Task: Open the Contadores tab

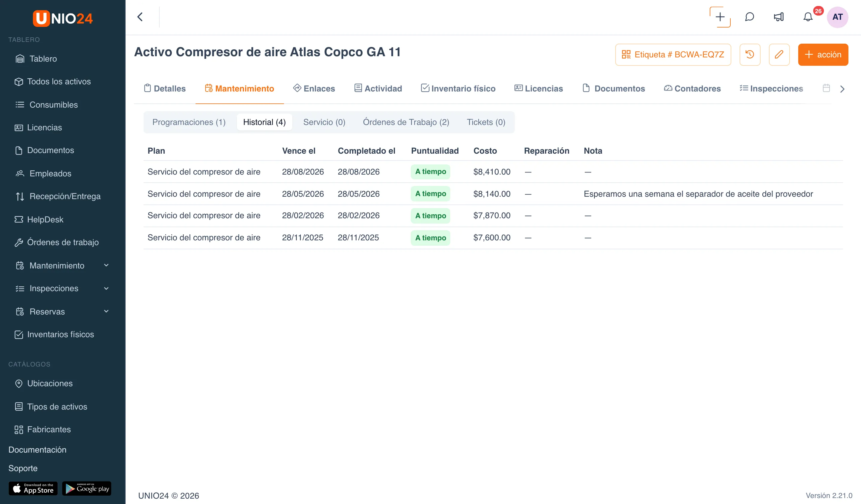Action: [692, 88]
